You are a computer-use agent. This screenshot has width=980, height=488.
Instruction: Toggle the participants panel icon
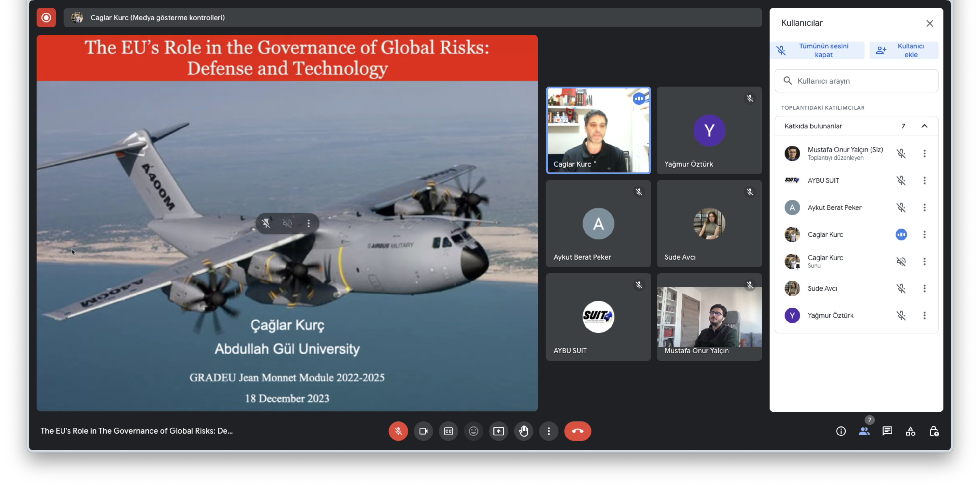click(x=864, y=431)
